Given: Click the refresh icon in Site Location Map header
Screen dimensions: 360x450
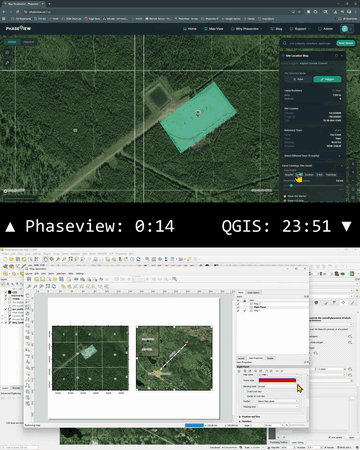Looking at the screenshot, I should coord(336,56).
